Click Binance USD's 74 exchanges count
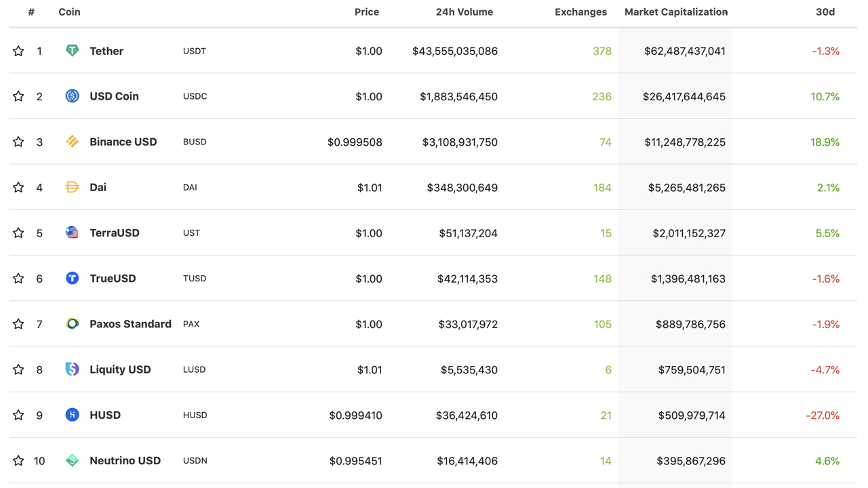This screenshot has height=488, width=868. pyautogui.click(x=606, y=142)
